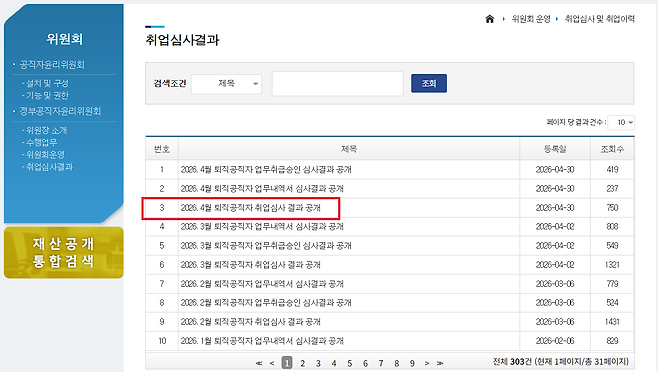Click view count cell 1431

point(612,322)
